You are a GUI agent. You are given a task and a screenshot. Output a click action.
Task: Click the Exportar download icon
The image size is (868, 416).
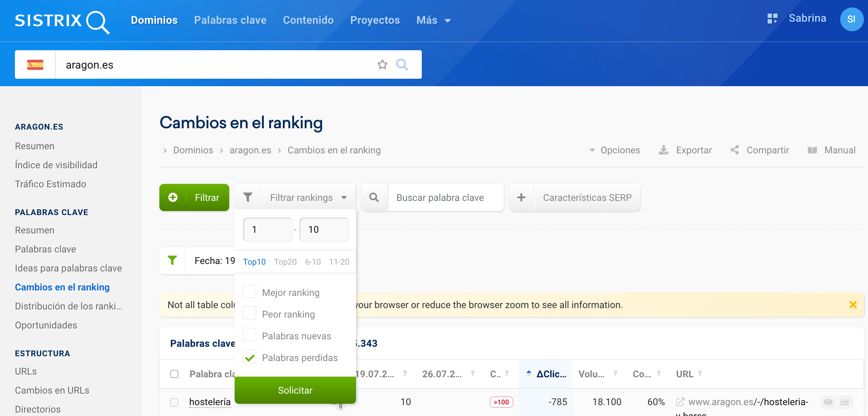point(664,150)
